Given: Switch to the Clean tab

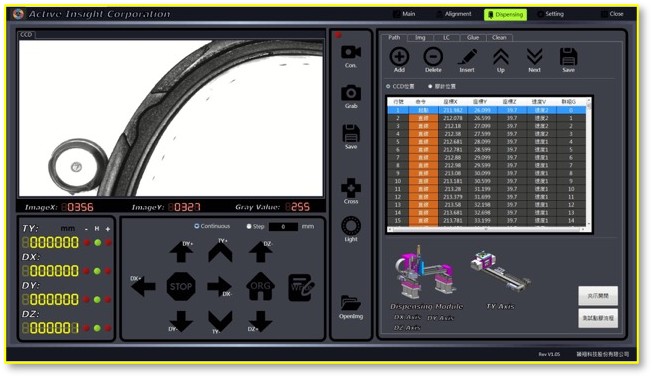Looking at the screenshot, I should pos(499,38).
